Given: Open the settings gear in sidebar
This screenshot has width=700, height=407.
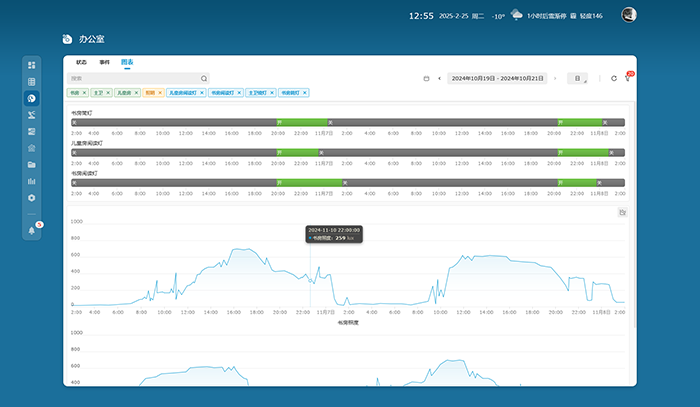Looking at the screenshot, I should [32, 198].
